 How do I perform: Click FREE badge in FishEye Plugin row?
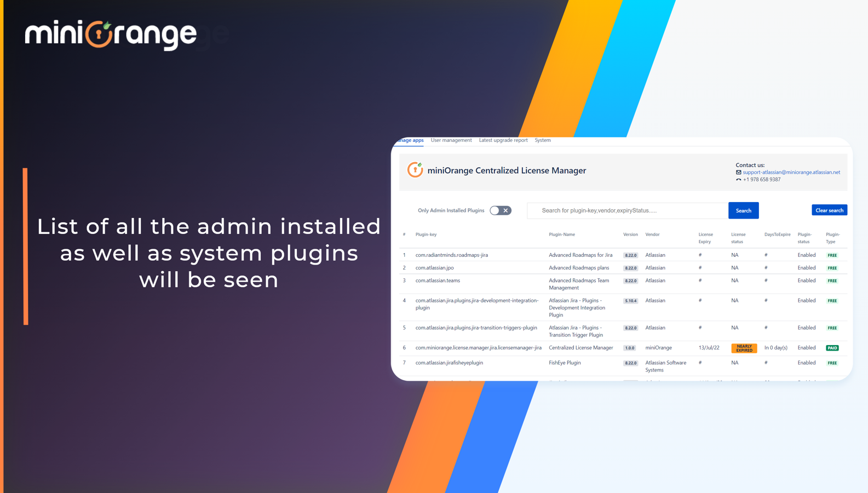pyautogui.click(x=832, y=363)
